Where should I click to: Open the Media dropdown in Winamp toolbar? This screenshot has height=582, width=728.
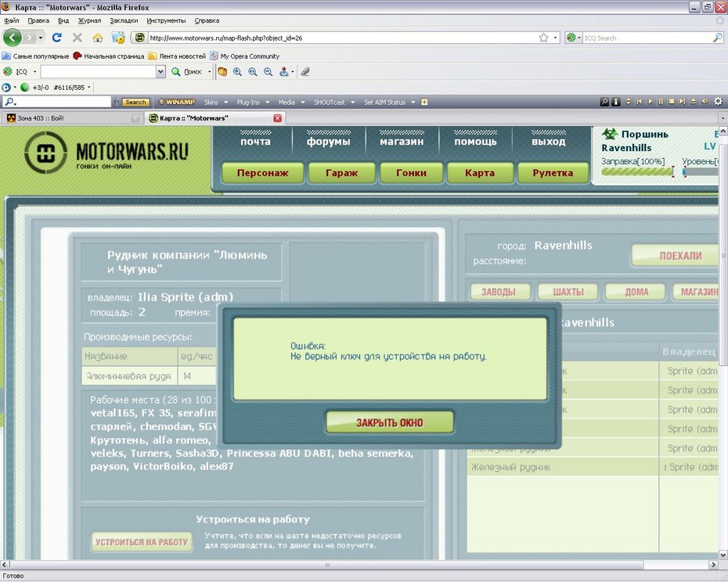coord(291,102)
